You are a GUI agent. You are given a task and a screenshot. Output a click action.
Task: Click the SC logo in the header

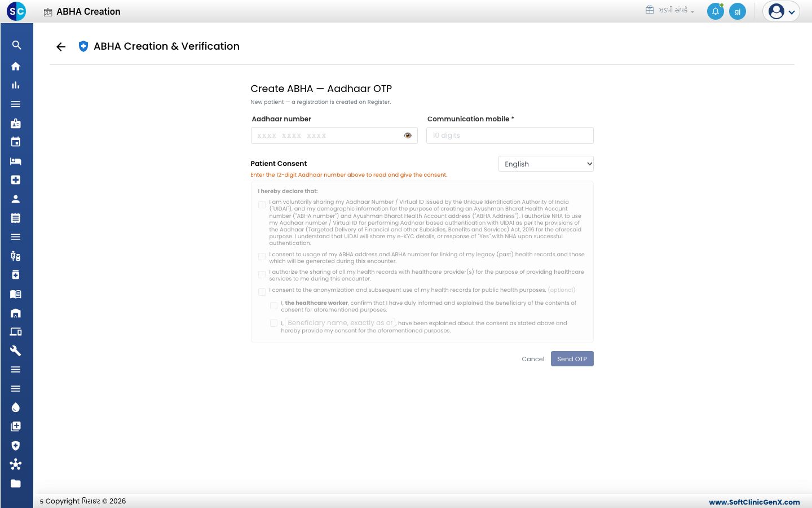[16, 11]
